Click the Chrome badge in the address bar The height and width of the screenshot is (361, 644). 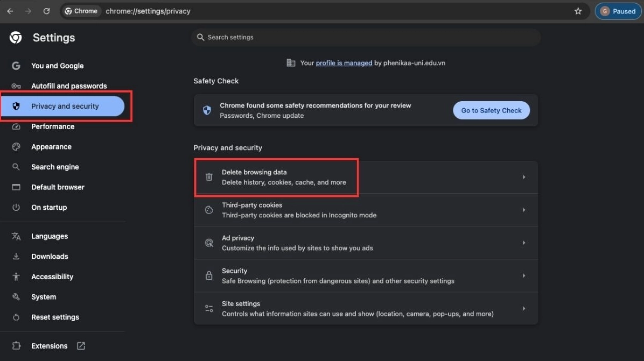pyautogui.click(x=81, y=11)
